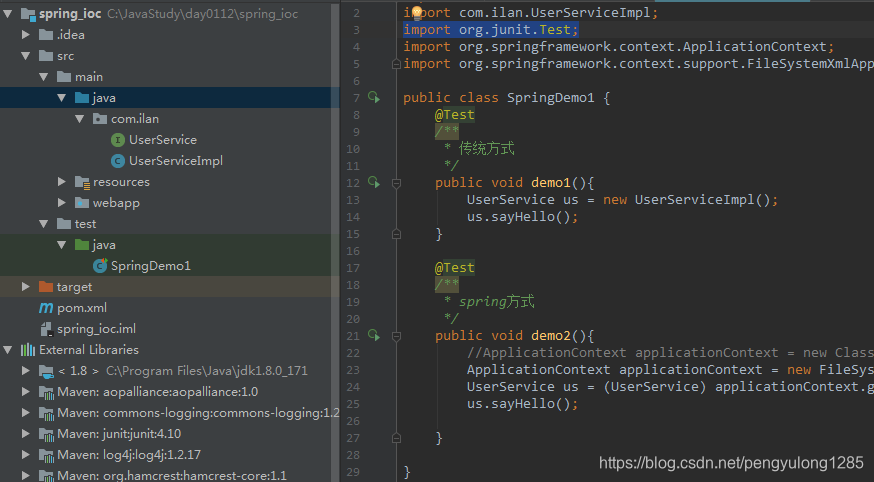Select spring_ioc.iml in project tree
874x482 pixels.
96,329
